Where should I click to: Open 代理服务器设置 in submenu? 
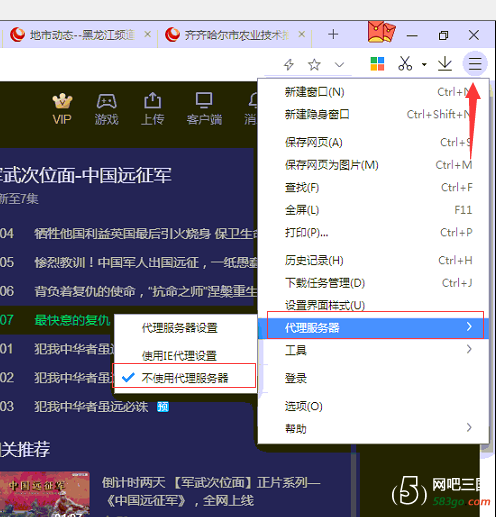point(186,328)
